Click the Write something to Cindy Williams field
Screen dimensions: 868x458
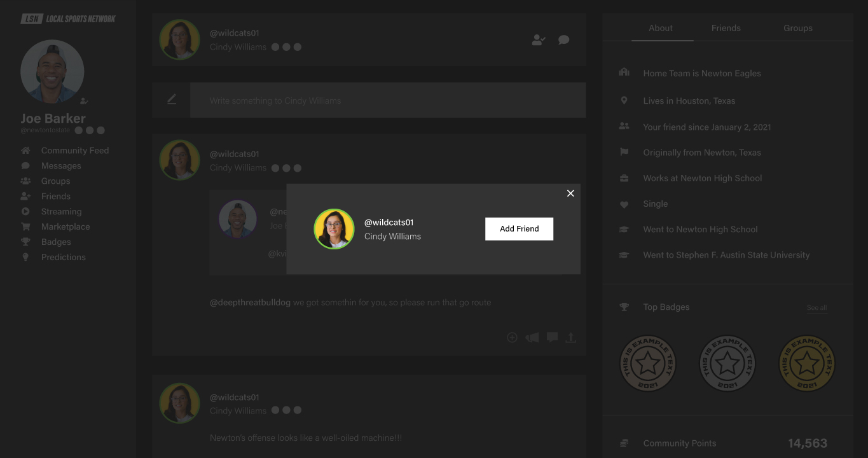click(x=387, y=101)
